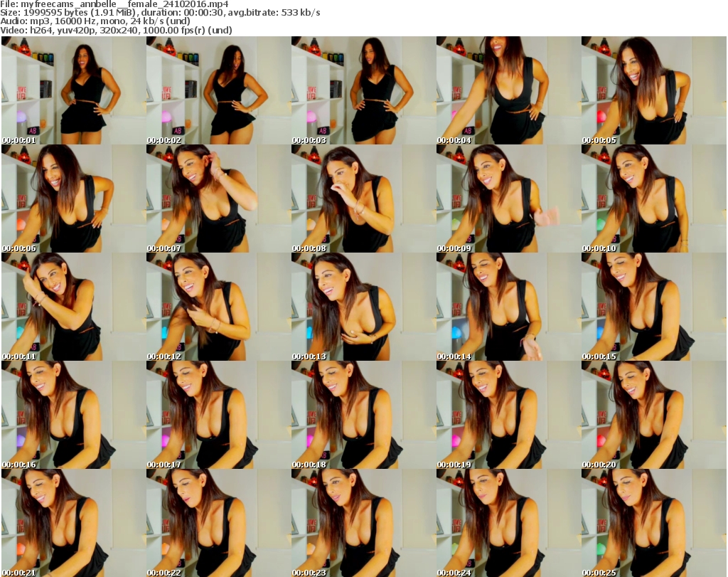Open the frame stamped 00:00:07

(218, 198)
